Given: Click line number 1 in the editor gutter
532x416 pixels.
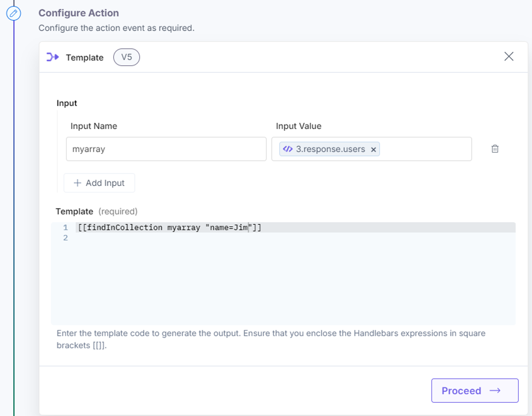Looking at the screenshot, I should pyautogui.click(x=65, y=228).
